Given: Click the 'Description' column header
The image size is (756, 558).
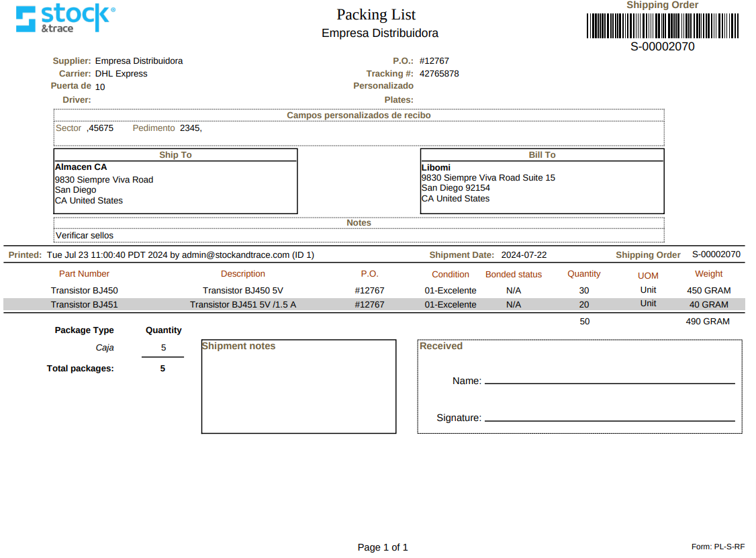Looking at the screenshot, I should (x=243, y=274).
